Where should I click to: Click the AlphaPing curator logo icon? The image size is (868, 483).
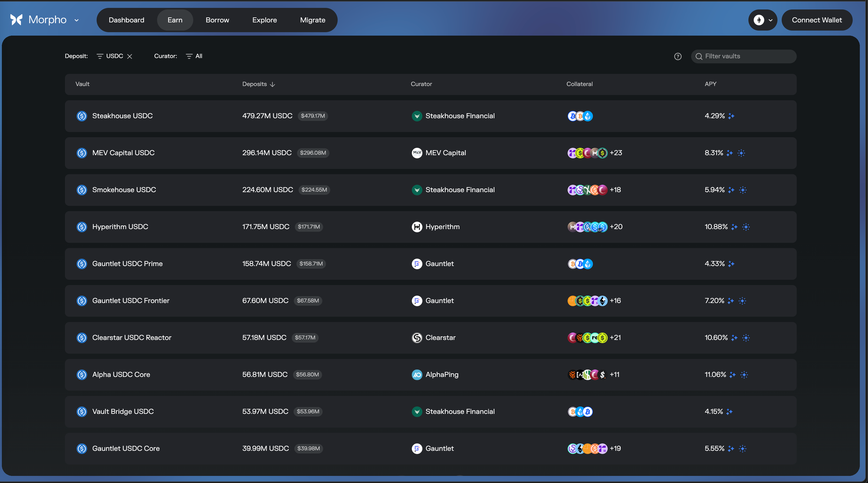pyautogui.click(x=417, y=375)
